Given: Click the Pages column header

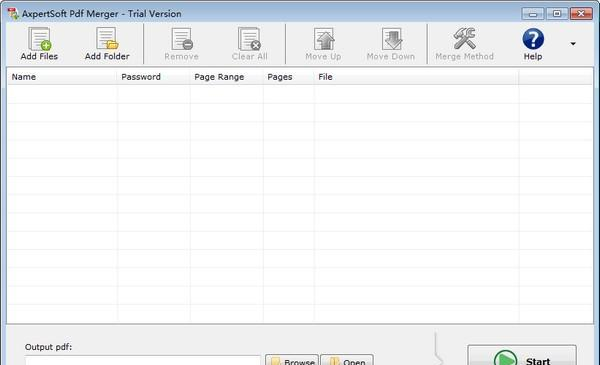Looking at the screenshot, I should pos(289,77).
